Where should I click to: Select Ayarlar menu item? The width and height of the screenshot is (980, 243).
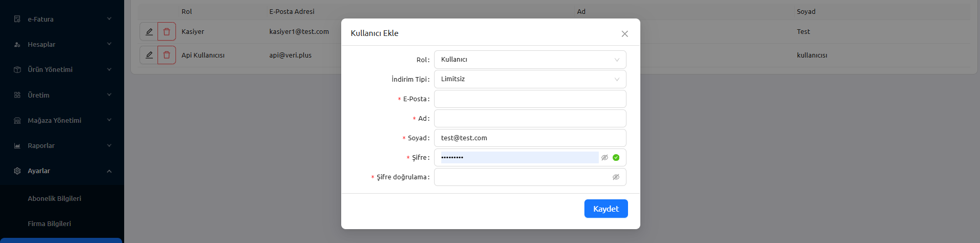(x=62, y=171)
